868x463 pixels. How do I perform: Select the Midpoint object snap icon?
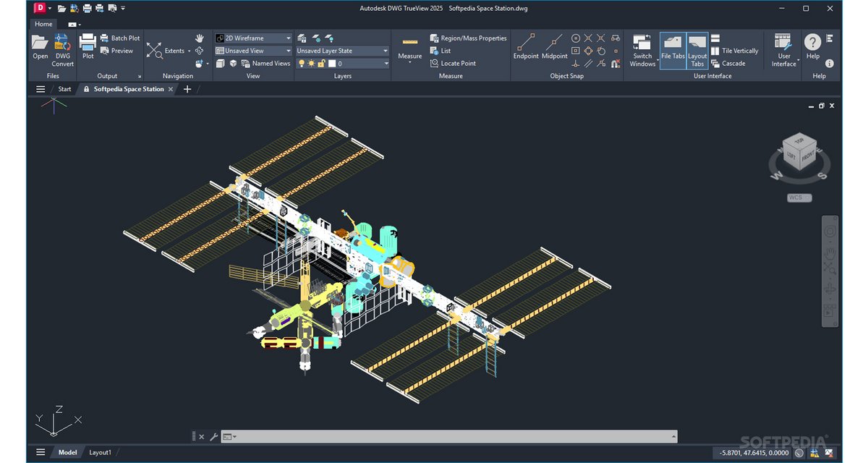coord(554,43)
